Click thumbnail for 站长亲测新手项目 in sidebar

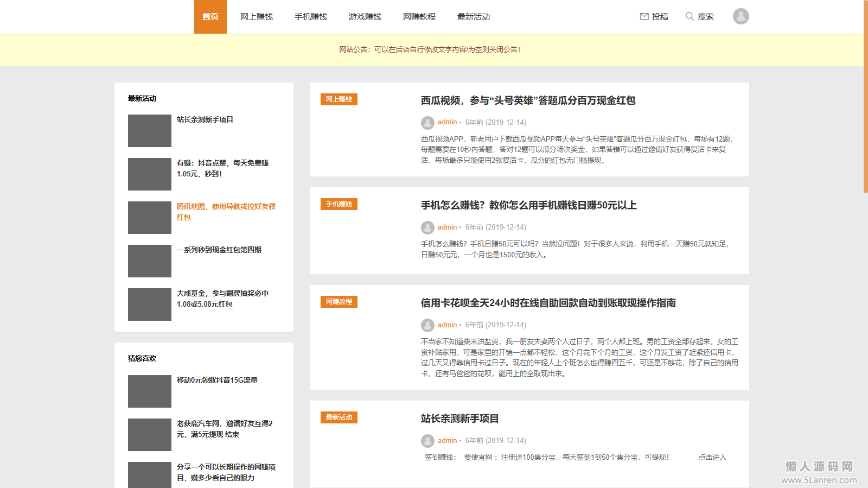pos(150,131)
